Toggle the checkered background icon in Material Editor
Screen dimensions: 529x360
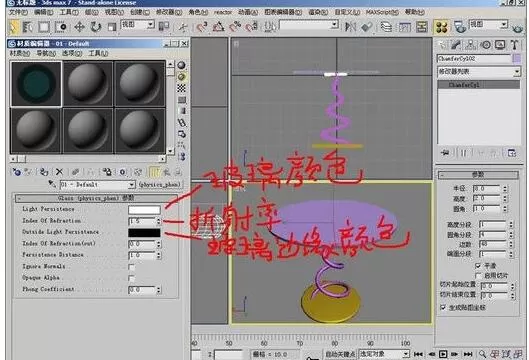tap(182, 88)
